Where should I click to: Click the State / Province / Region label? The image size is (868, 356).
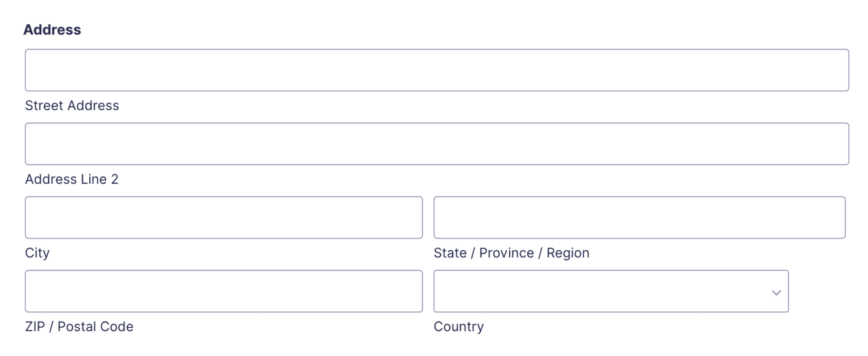pyautogui.click(x=511, y=253)
